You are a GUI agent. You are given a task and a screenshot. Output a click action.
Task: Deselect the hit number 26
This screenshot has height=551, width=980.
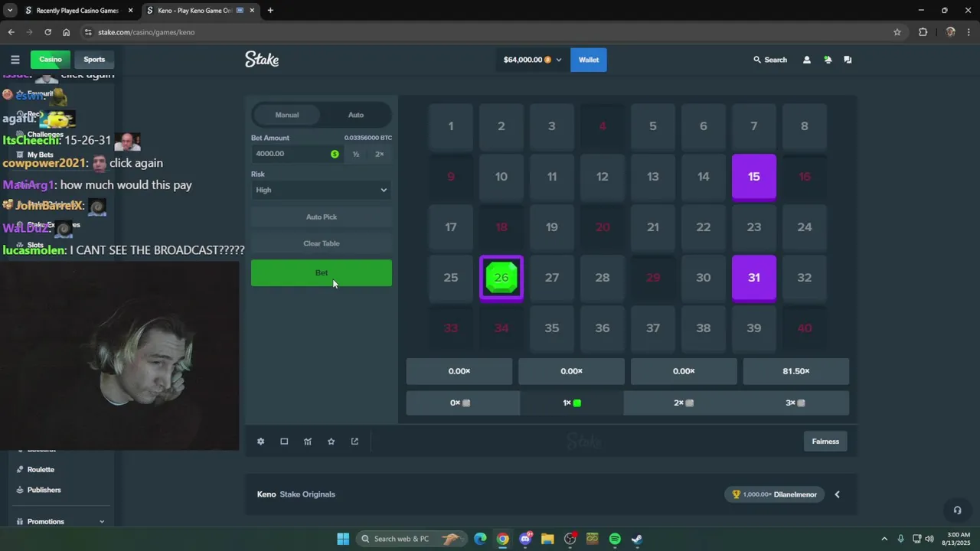(x=501, y=278)
